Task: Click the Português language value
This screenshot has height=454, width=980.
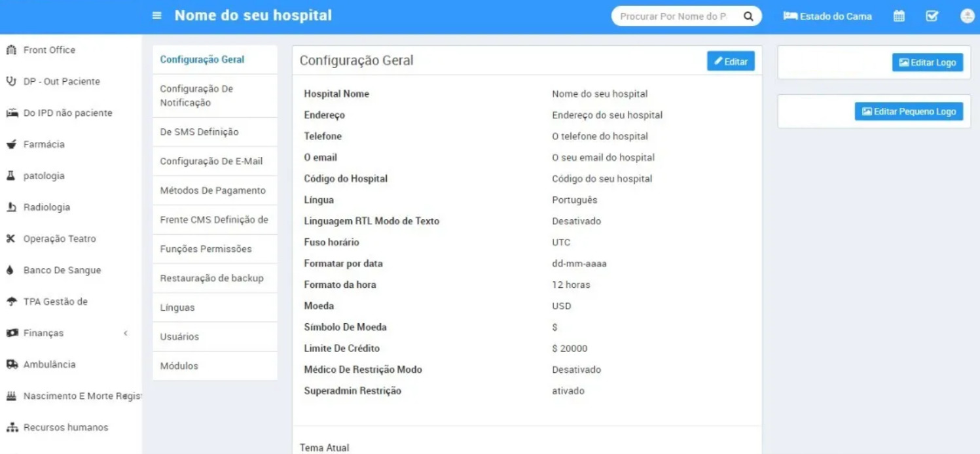Action: pos(574,200)
